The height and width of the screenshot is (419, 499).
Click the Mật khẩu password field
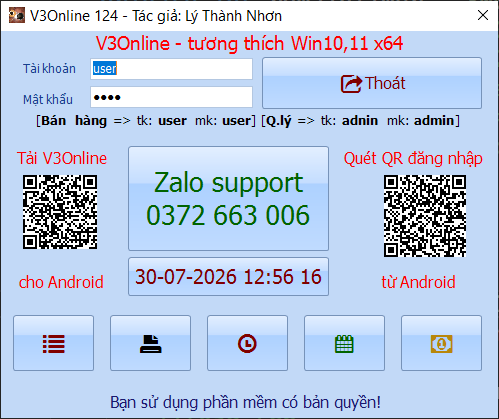coord(171,97)
